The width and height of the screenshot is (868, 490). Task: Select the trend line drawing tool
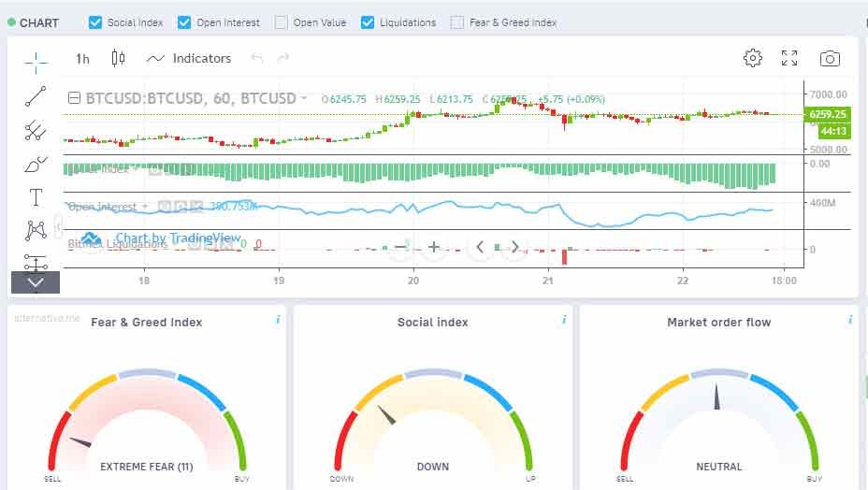(x=36, y=95)
